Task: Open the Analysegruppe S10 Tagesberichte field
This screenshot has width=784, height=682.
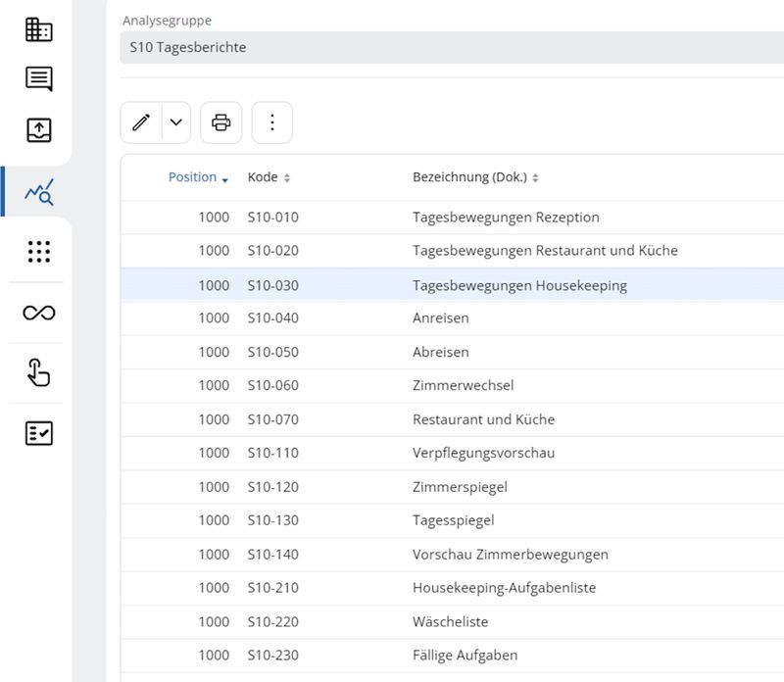Action: click(x=451, y=47)
